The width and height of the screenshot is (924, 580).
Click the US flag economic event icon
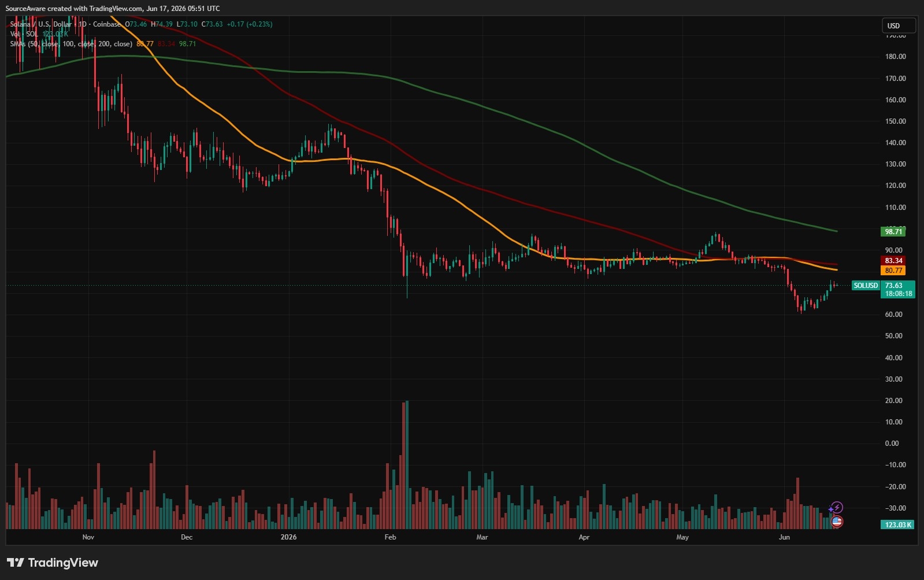point(836,522)
